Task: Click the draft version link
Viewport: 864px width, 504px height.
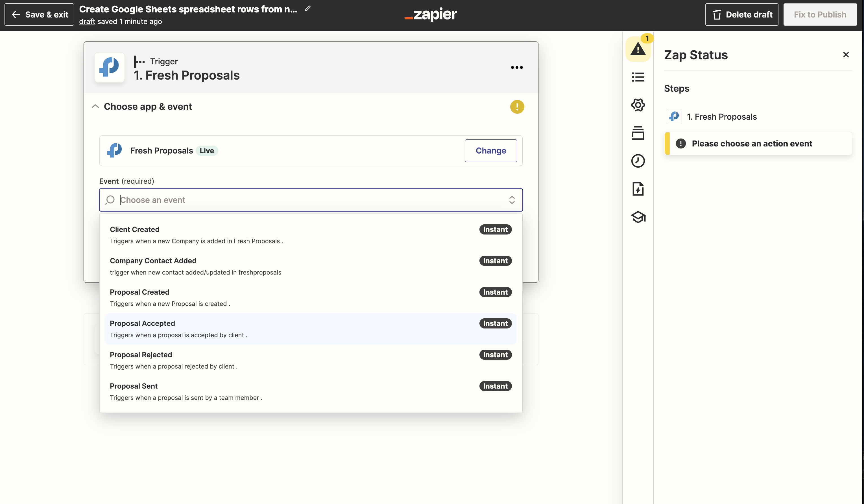Action: [87, 21]
